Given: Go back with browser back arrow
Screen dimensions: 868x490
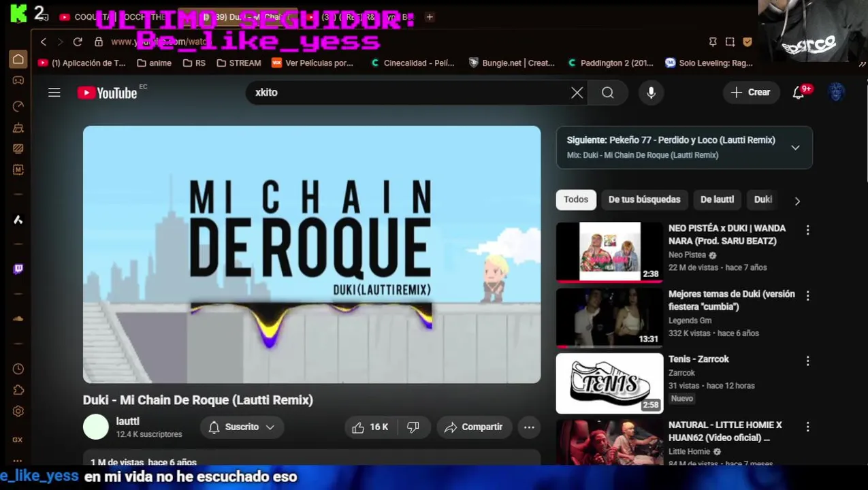Looking at the screenshot, I should tap(44, 42).
